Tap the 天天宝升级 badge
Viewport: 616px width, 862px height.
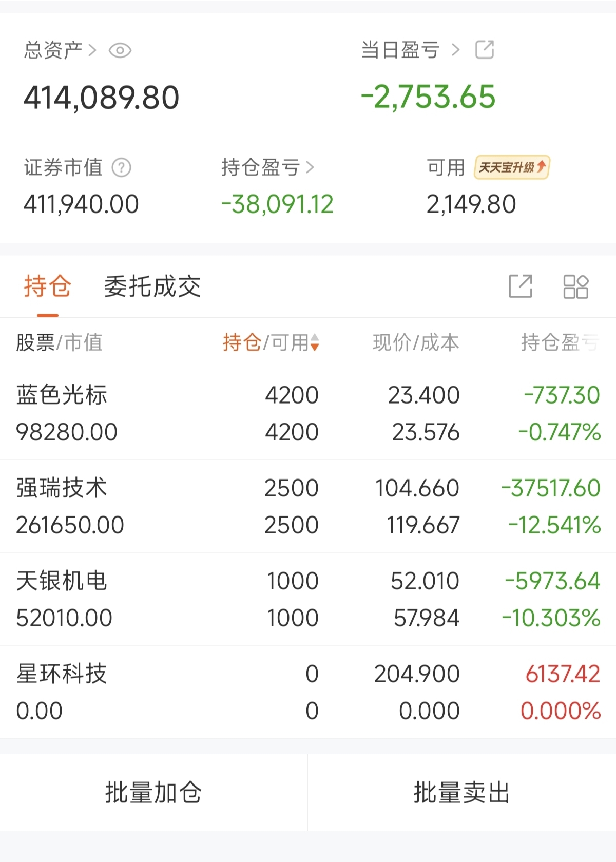[x=512, y=167]
